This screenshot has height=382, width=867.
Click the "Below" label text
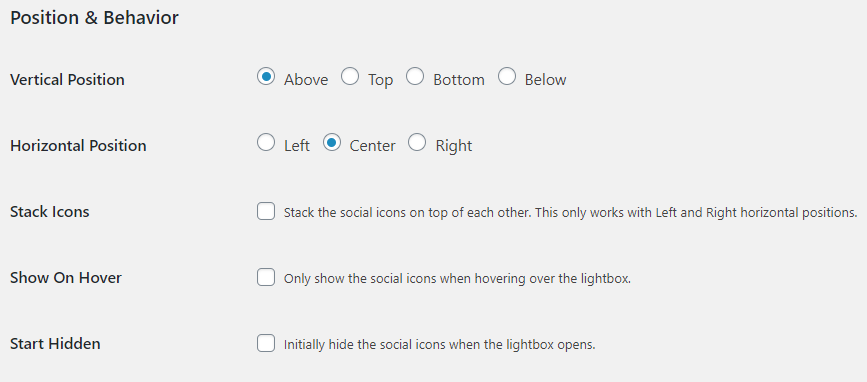pos(546,80)
